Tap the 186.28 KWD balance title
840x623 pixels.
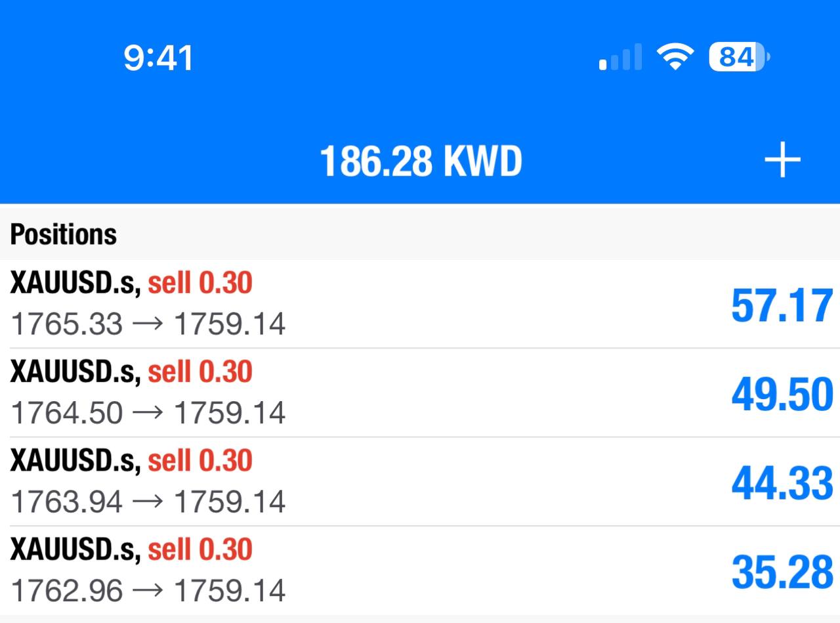tap(421, 161)
